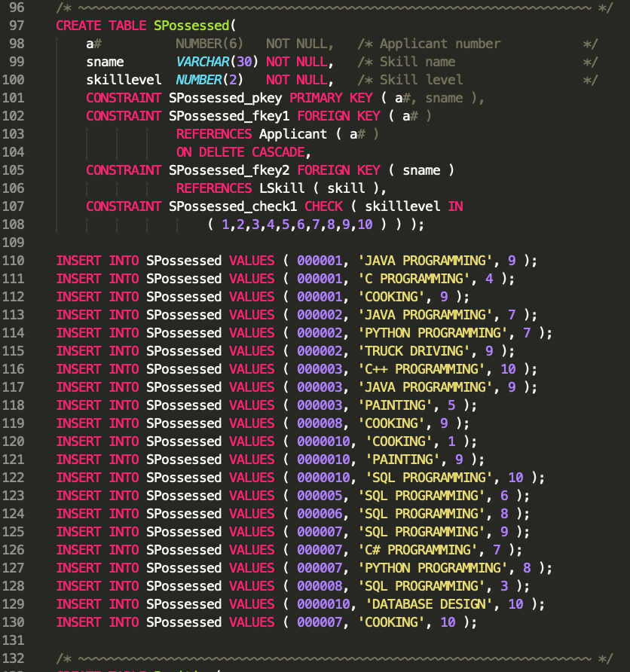This screenshot has height=672, width=630.
Task: Click 'C# PROGRAMMING' string
Action: click(418, 550)
